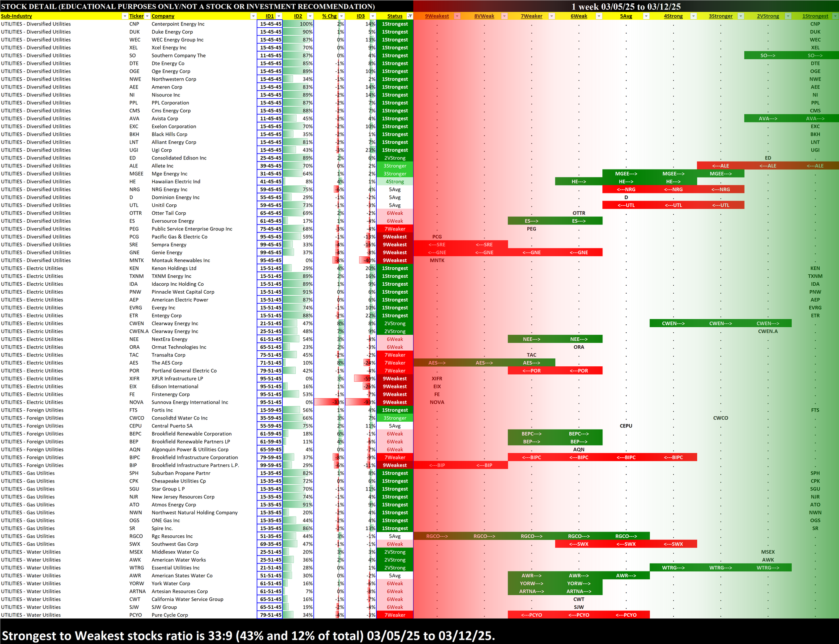Open the Ticker column filter arrow
This screenshot has height=644, width=839.
(x=147, y=16)
